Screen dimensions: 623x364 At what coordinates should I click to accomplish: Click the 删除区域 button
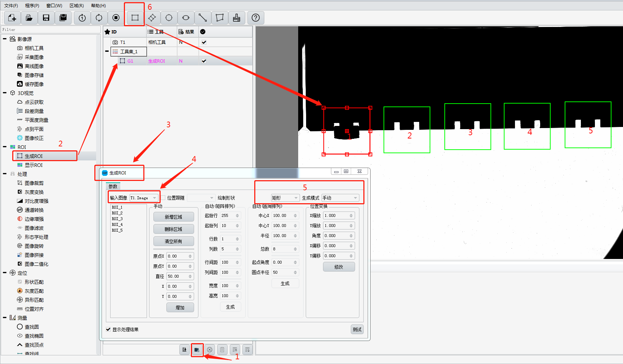174,229
